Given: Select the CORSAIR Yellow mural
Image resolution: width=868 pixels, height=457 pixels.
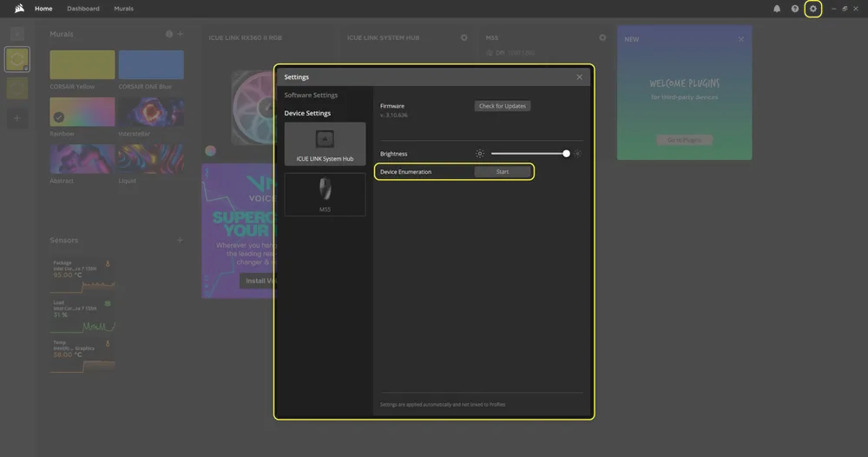Looking at the screenshot, I should pos(82,65).
